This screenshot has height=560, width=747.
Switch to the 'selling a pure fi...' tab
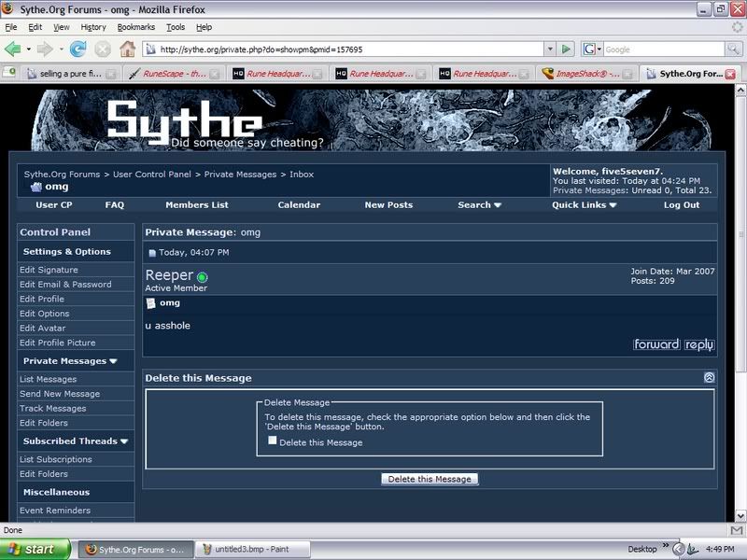pos(71,74)
